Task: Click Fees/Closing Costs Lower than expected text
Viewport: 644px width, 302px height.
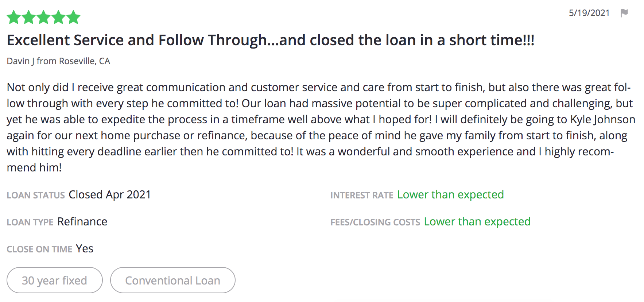Action: pyautogui.click(x=477, y=222)
